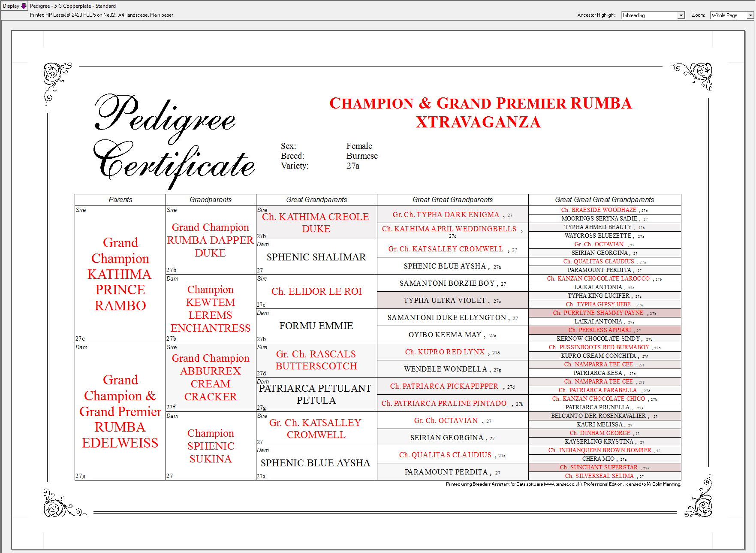Click 'Ch. PATRIARCA PICKAPEPPER'
The image size is (756, 553).
[x=453, y=386]
